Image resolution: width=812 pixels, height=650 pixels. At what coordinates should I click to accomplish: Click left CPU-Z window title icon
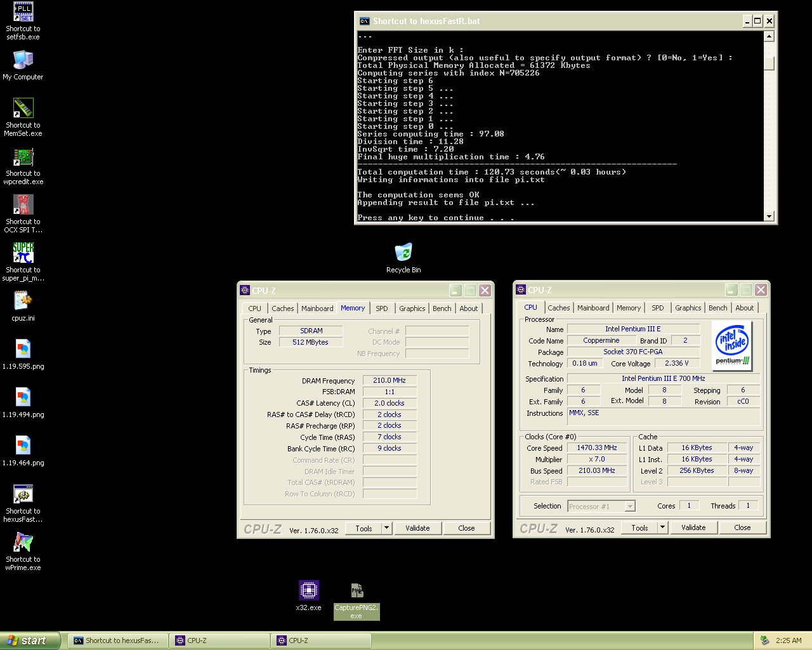(x=245, y=291)
